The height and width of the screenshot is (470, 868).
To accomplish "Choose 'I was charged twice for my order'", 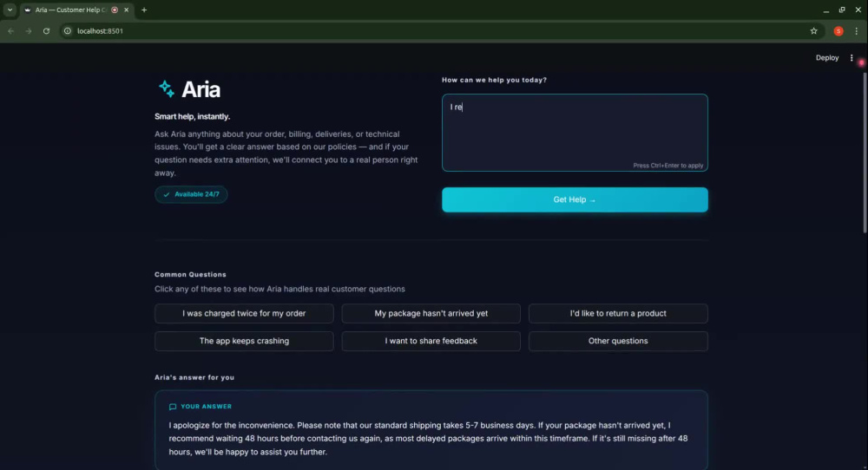I will (244, 313).
